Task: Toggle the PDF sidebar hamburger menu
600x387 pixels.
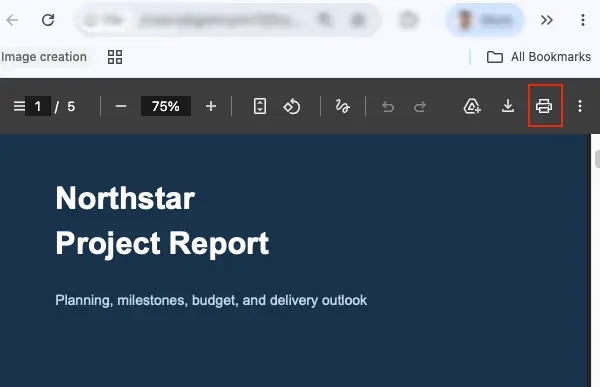Action: [x=19, y=106]
